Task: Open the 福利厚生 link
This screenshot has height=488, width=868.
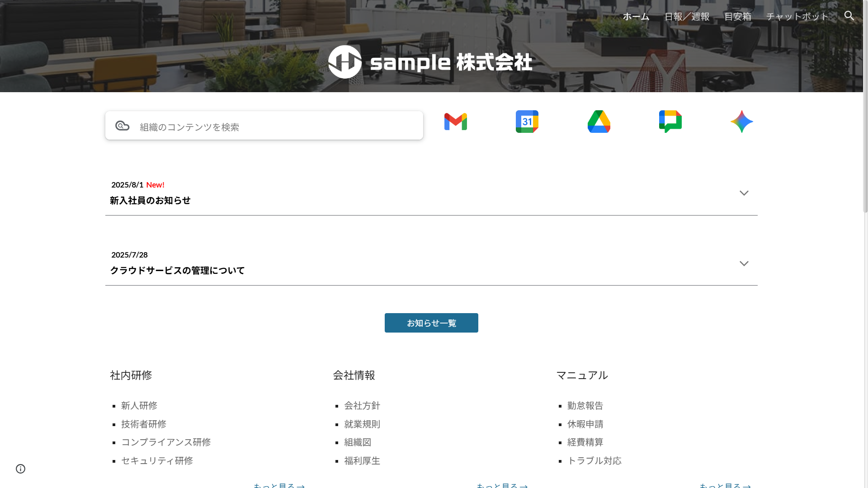Action: click(362, 461)
